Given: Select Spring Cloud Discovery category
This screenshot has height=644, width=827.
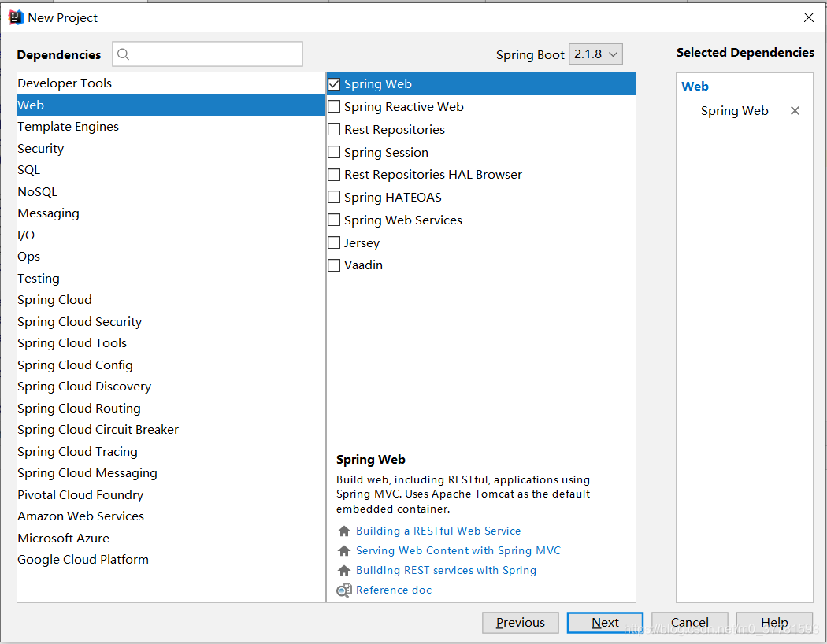Looking at the screenshot, I should 171,387.
